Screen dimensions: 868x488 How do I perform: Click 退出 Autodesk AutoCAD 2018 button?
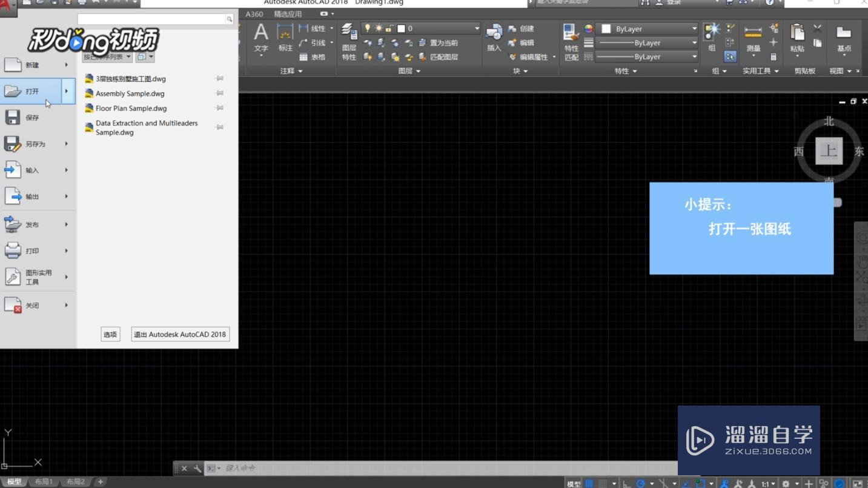click(181, 334)
